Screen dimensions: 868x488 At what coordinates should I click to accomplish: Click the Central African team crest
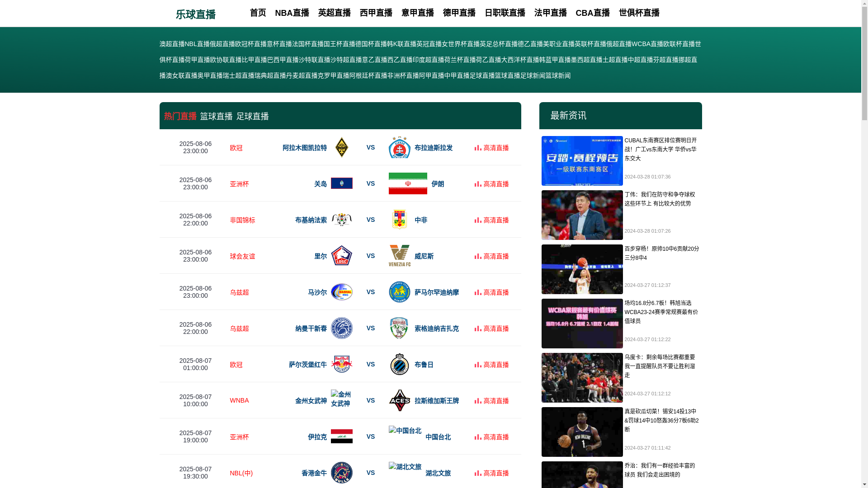click(400, 220)
